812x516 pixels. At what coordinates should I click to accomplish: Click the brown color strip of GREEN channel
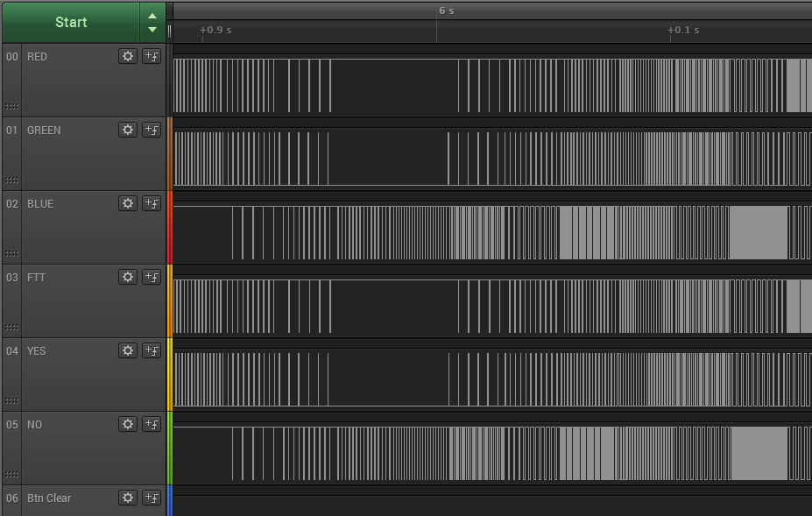pyautogui.click(x=169, y=154)
